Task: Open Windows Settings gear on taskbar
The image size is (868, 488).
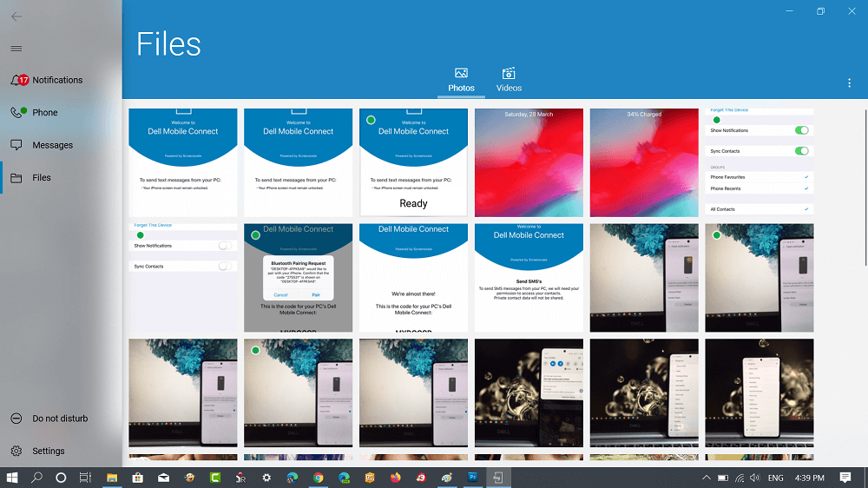Action: (266, 478)
